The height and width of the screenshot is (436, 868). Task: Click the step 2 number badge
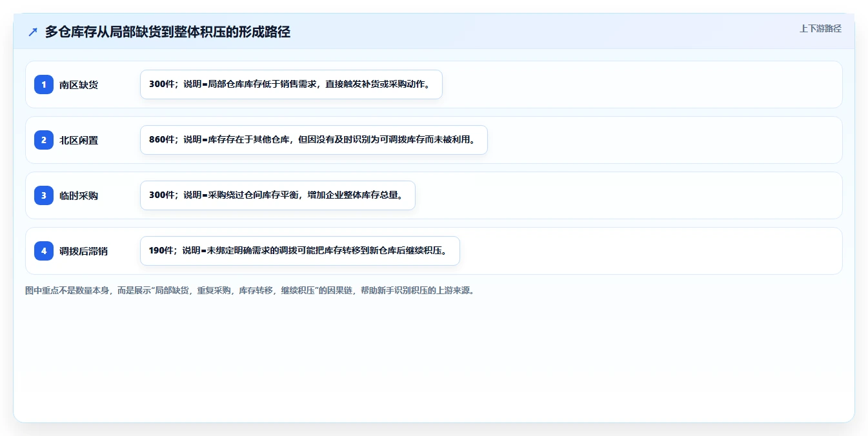click(44, 140)
